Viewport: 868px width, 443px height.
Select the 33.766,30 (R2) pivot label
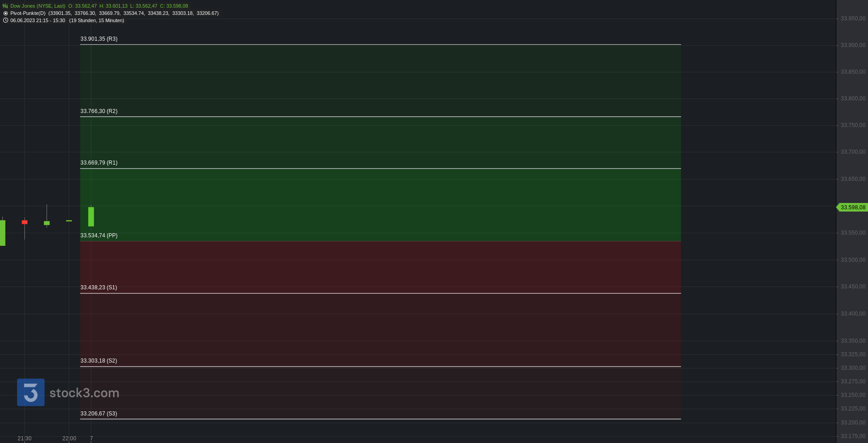(x=99, y=111)
